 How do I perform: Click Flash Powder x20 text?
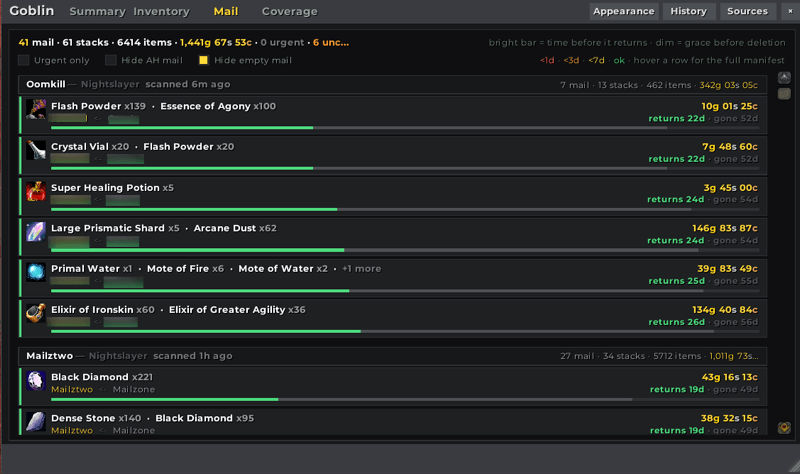click(x=188, y=147)
